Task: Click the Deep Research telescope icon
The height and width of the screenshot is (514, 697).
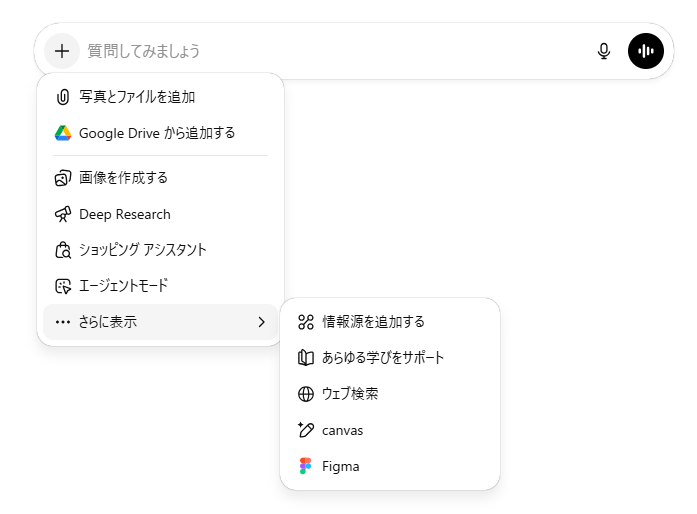Action: point(63,214)
